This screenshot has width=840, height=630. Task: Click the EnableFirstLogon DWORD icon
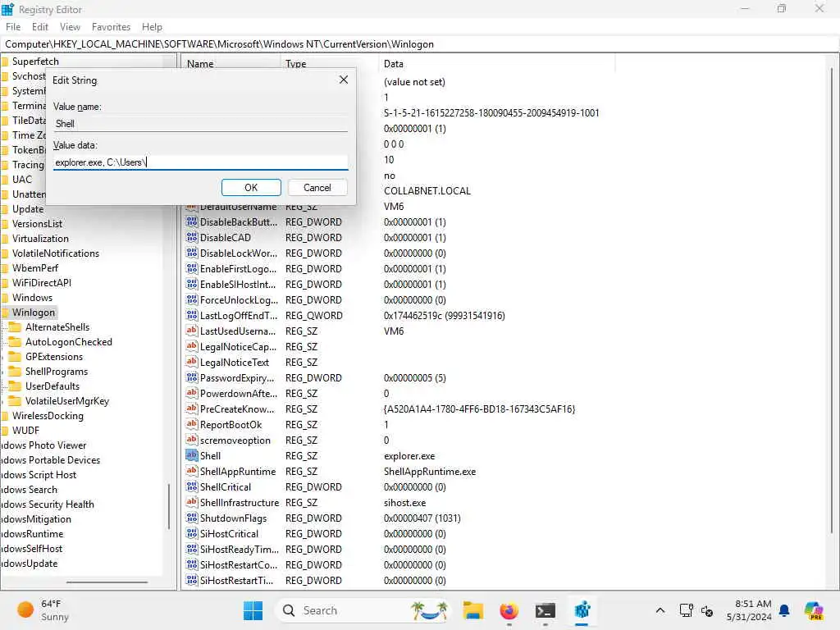coord(191,268)
